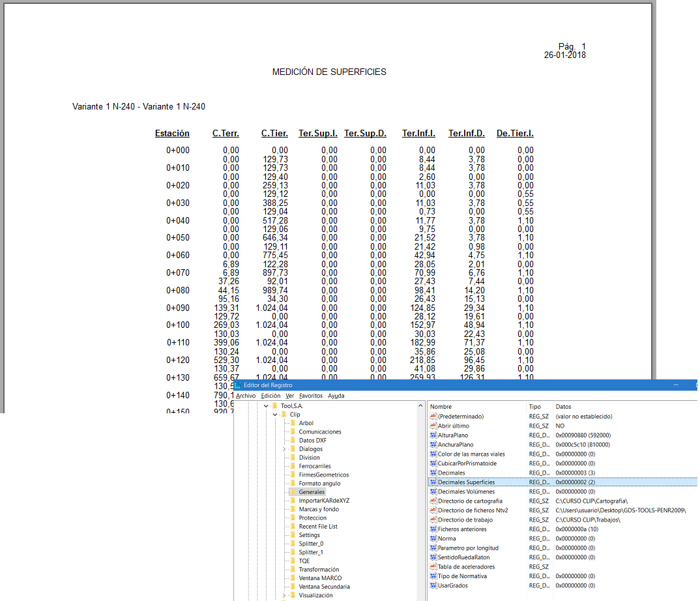This screenshot has height=601, width=700.
Task: Click the (Predeterminado) string value icon
Action: point(433,416)
